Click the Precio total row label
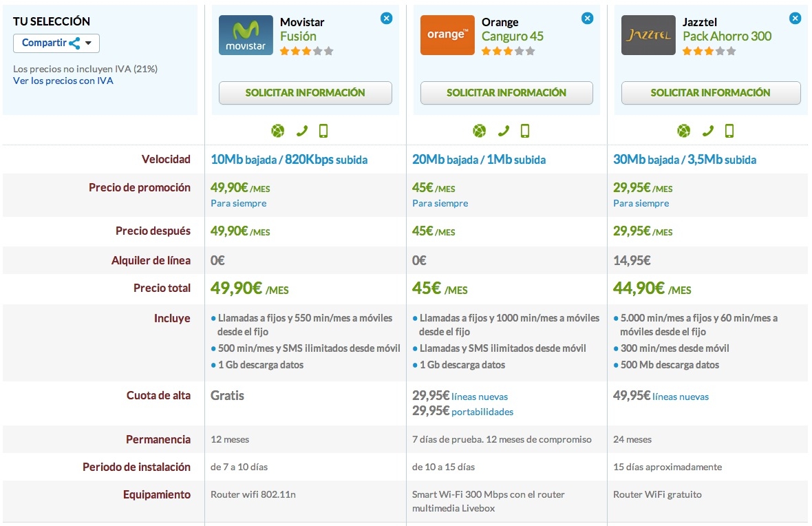The height and width of the screenshot is (526, 812). pyautogui.click(x=162, y=288)
